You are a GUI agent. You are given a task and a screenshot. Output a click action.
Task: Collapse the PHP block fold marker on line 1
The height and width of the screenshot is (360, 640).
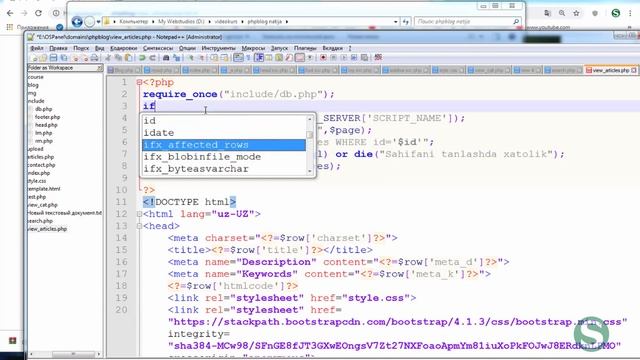click(x=139, y=82)
